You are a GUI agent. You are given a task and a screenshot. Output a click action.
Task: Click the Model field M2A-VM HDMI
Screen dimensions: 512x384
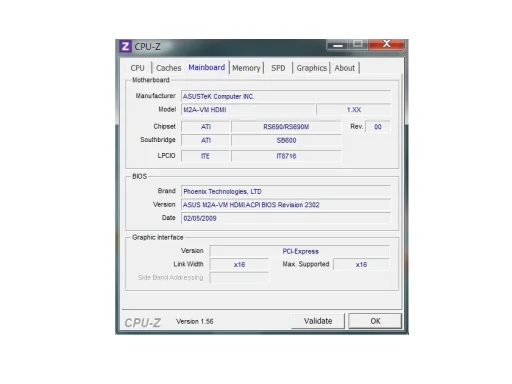(248, 110)
